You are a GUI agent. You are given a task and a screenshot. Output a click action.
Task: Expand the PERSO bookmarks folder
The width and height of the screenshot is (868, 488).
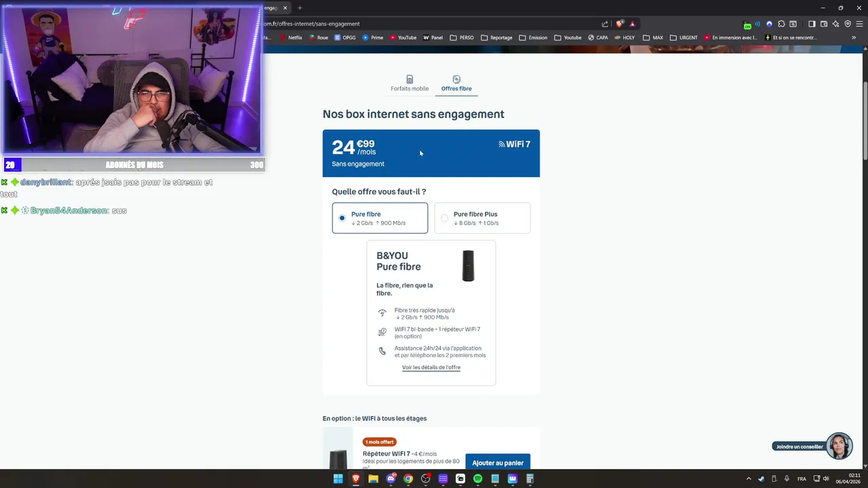(x=462, y=38)
